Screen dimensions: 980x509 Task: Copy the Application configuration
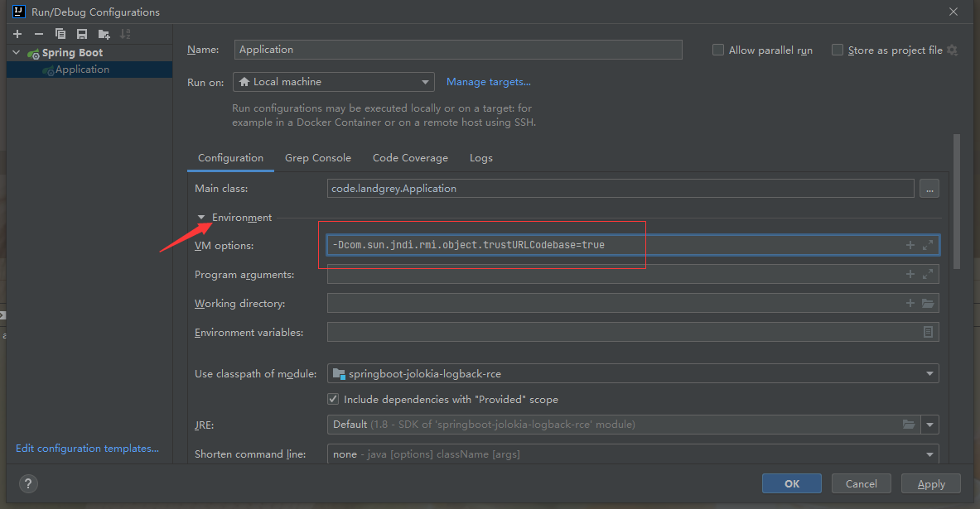[59, 33]
